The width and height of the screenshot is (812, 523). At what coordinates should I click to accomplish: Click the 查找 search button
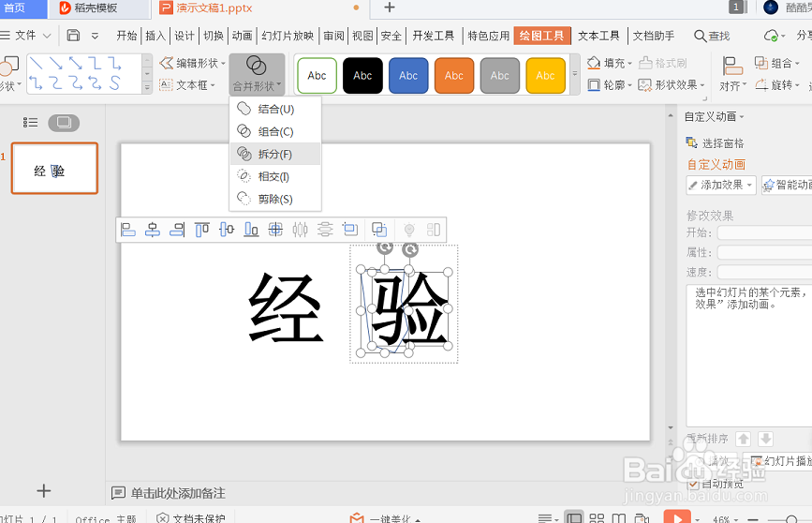712,36
